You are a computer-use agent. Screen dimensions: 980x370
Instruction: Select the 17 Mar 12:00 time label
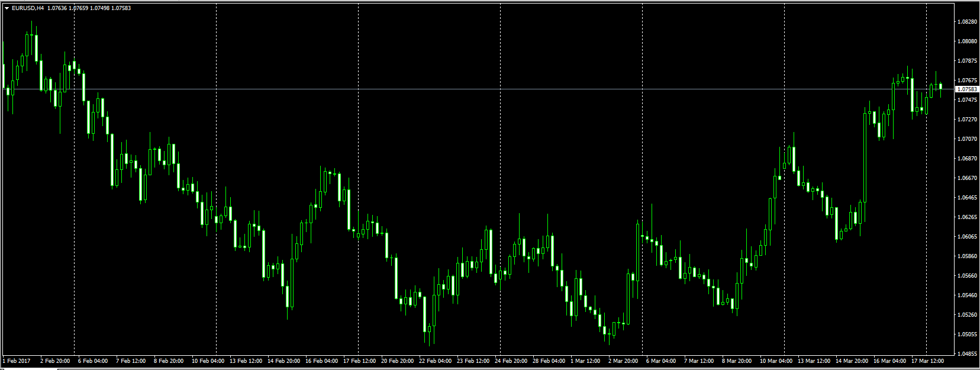[927, 361]
